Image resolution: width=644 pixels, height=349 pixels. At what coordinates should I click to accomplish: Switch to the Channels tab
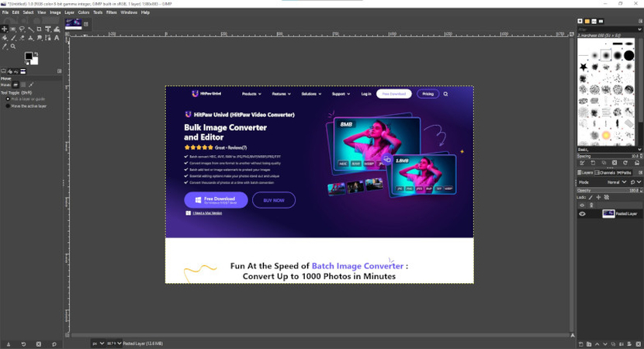605,172
